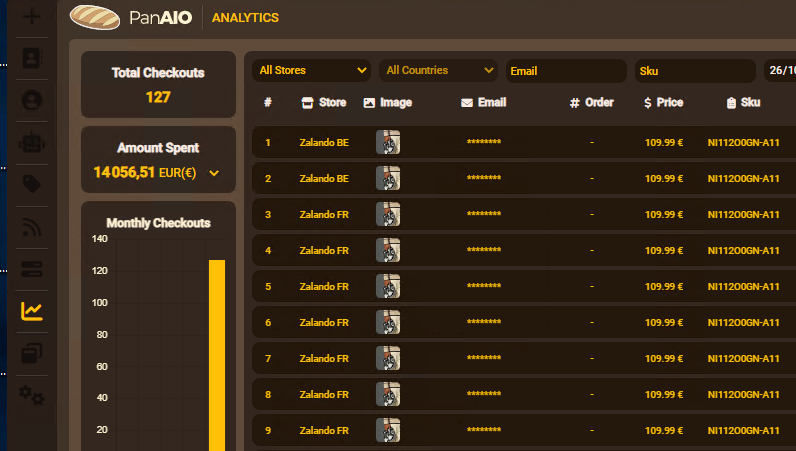The height and width of the screenshot is (451, 796).
Task: Open the server/proxies sidebar icon
Action: click(32, 269)
